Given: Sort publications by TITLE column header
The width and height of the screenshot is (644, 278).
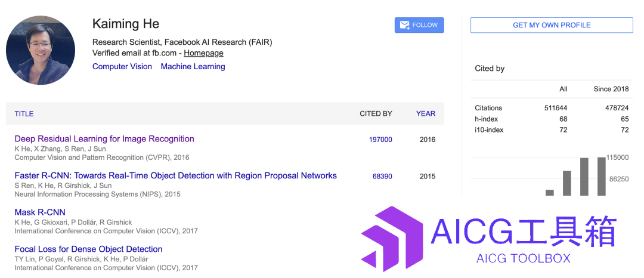Looking at the screenshot, I should [x=24, y=114].
